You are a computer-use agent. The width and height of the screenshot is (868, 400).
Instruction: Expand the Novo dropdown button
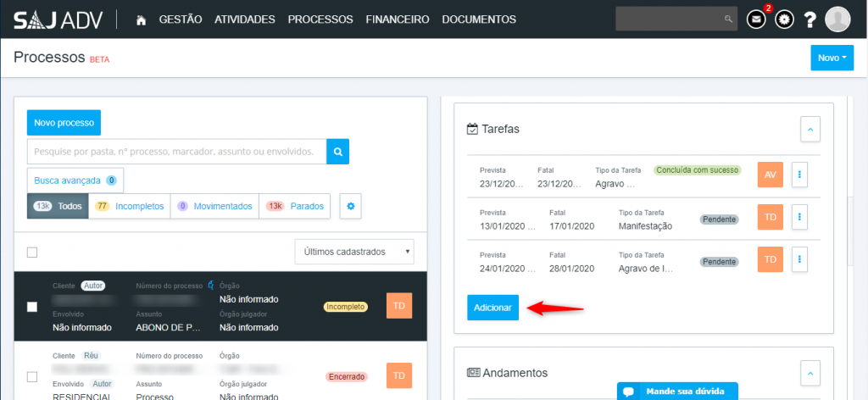point(832,58)
